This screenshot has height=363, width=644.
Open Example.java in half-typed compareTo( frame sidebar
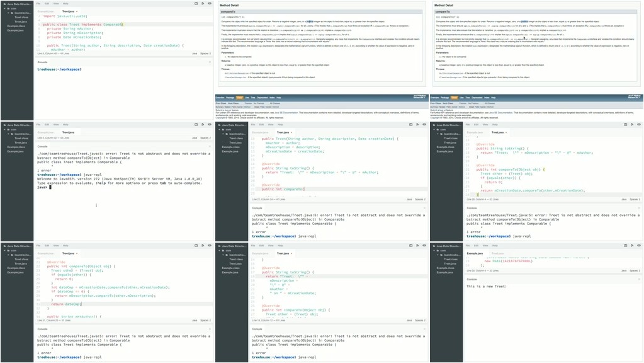[x=230, y=151]
